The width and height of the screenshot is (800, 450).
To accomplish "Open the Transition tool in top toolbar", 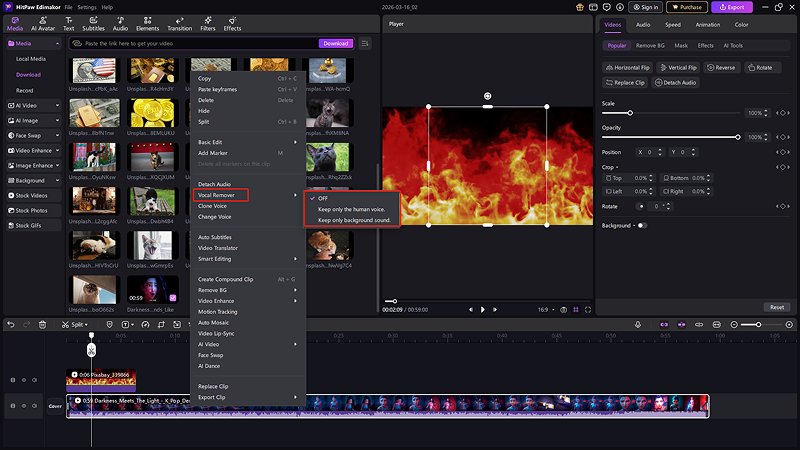I will tap(180, 22).
